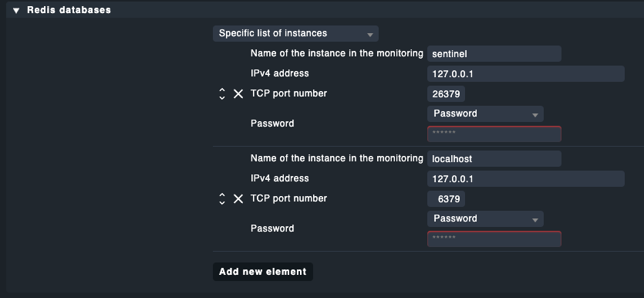
Task: Click sentinel's red-outlined password field
Action: point(494,134)
